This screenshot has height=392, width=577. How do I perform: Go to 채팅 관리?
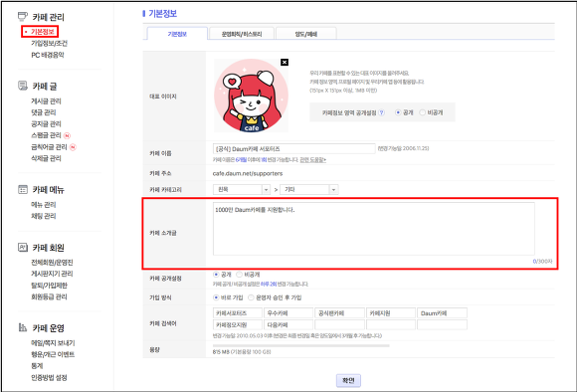(x=44, y=216)
